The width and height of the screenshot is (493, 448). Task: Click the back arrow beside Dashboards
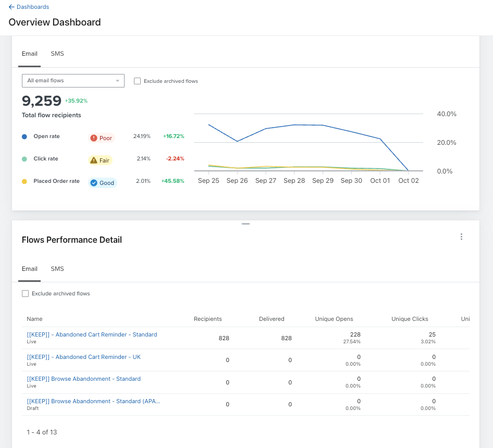(x=11, y=7)
